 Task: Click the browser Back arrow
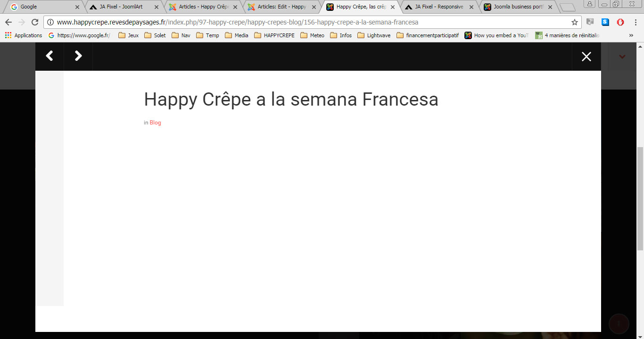tap(8, 22)
